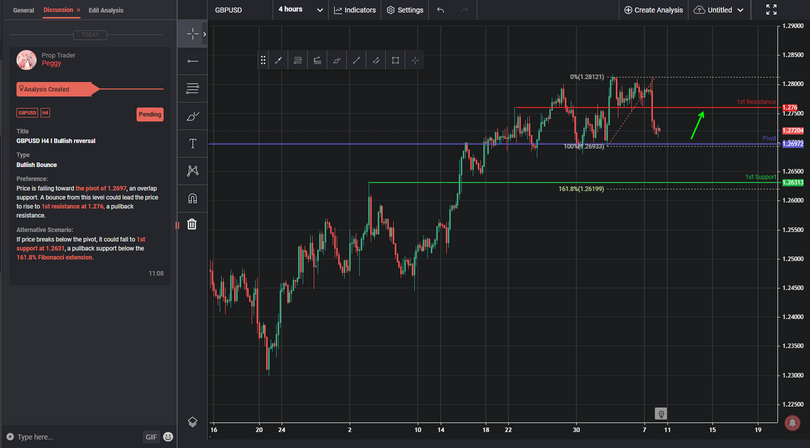Click the red notification bell icon

pos(792,423)
